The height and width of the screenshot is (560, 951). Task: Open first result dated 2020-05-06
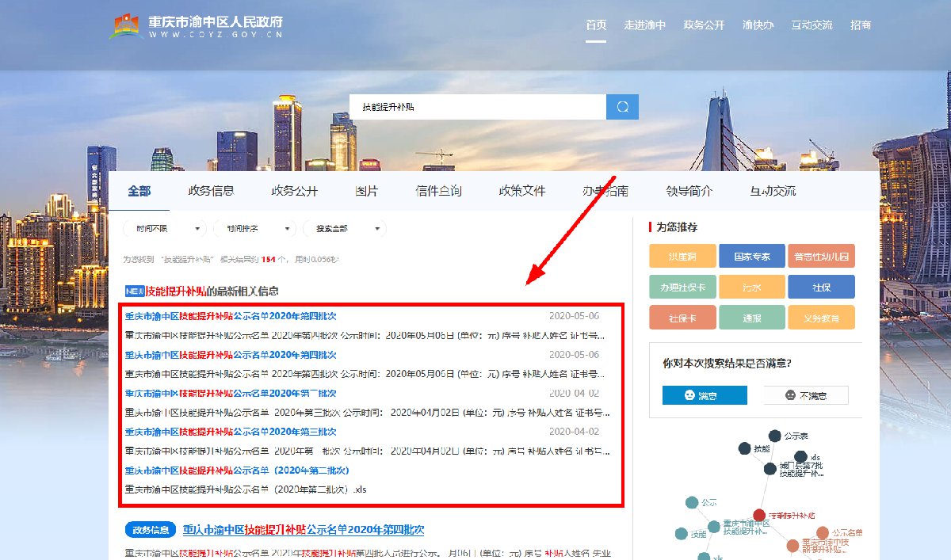[x=231, y=316]
